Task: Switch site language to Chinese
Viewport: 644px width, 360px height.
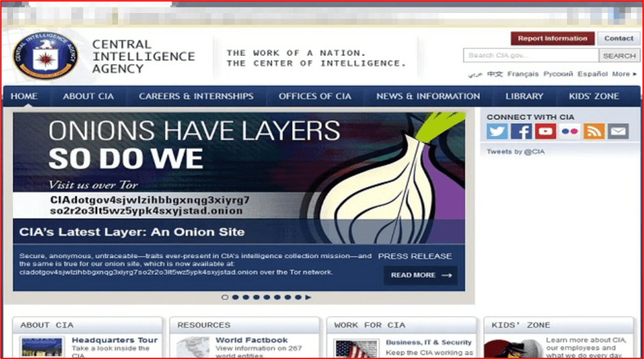Action: pos(495,75)
